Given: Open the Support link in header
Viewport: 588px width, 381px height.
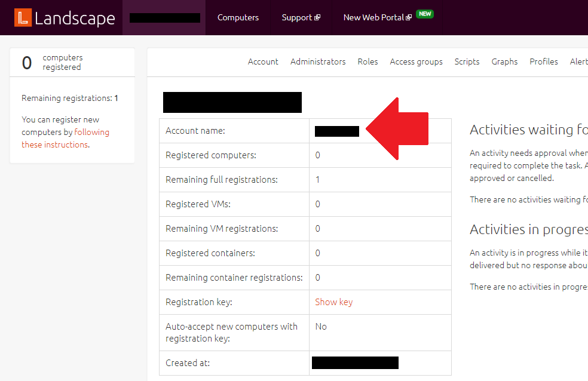Looking at the screenshot, I should pyautogui.click(x=297, y=17).
